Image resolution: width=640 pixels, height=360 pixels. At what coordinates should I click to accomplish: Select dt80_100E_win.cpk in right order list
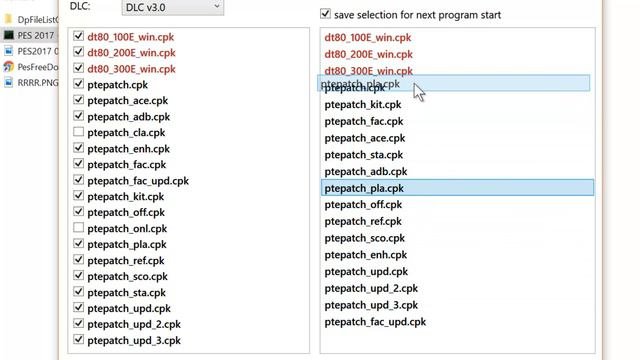click(x=368, y=38)
